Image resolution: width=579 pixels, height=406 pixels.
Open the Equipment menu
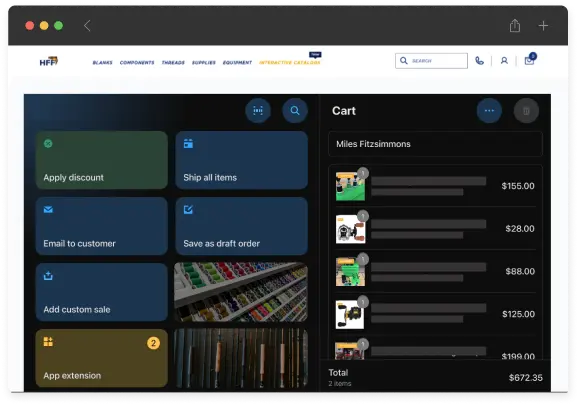[x=237, y=62]
